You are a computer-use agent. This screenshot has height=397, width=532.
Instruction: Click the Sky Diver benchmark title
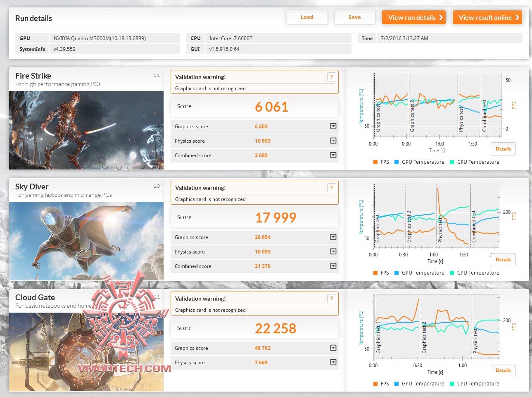[x=32, y=187]
